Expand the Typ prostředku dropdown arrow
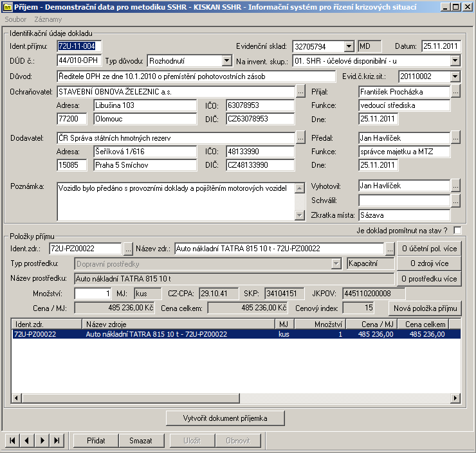This screenshot has height=453, width=476. 336,263
